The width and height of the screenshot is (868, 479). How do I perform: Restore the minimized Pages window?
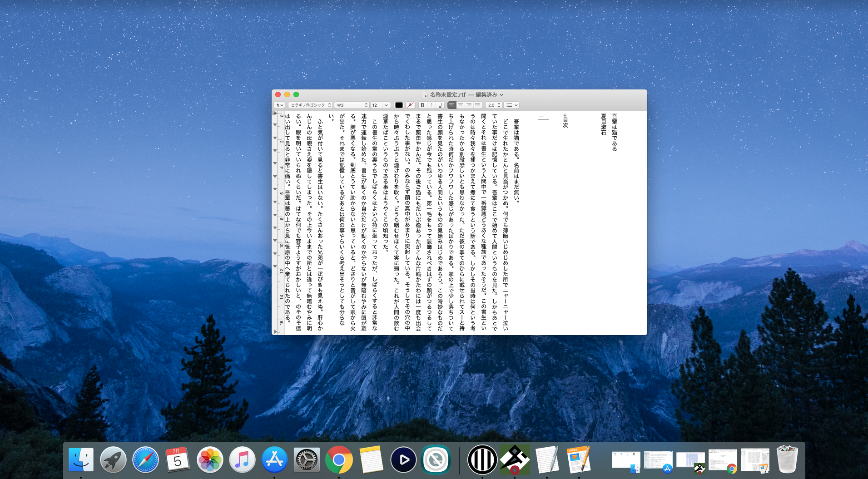click(x=755, y=460)
